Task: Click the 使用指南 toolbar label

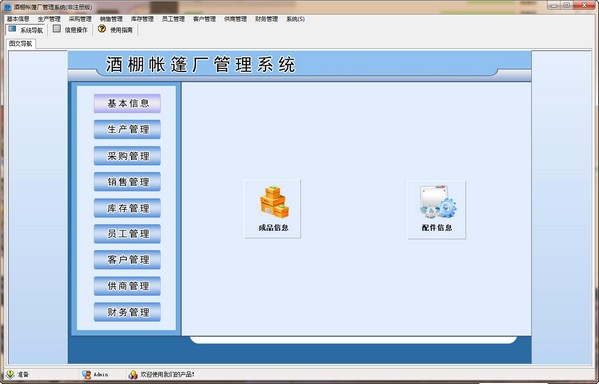Action: pyautogui.click(x=121, y=30)
